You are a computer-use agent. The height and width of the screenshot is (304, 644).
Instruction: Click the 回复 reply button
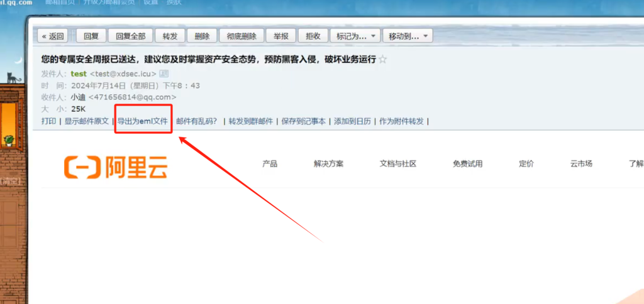click(91, 36)
